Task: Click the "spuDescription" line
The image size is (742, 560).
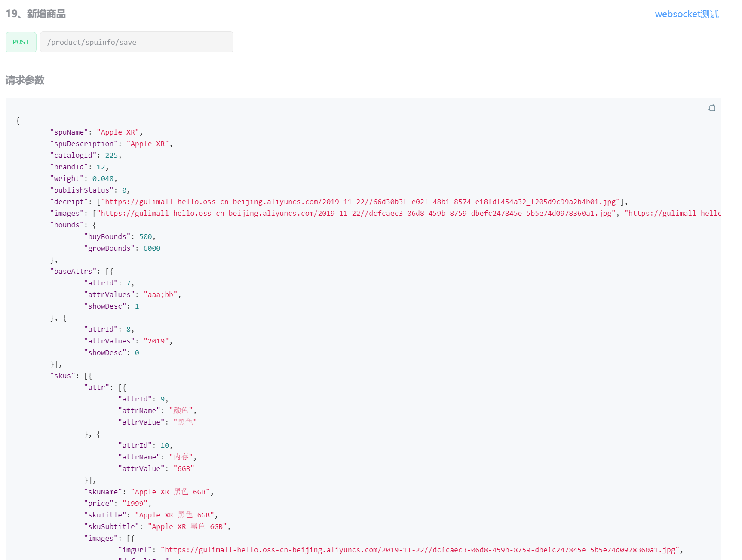Action: tap(111, 144)
